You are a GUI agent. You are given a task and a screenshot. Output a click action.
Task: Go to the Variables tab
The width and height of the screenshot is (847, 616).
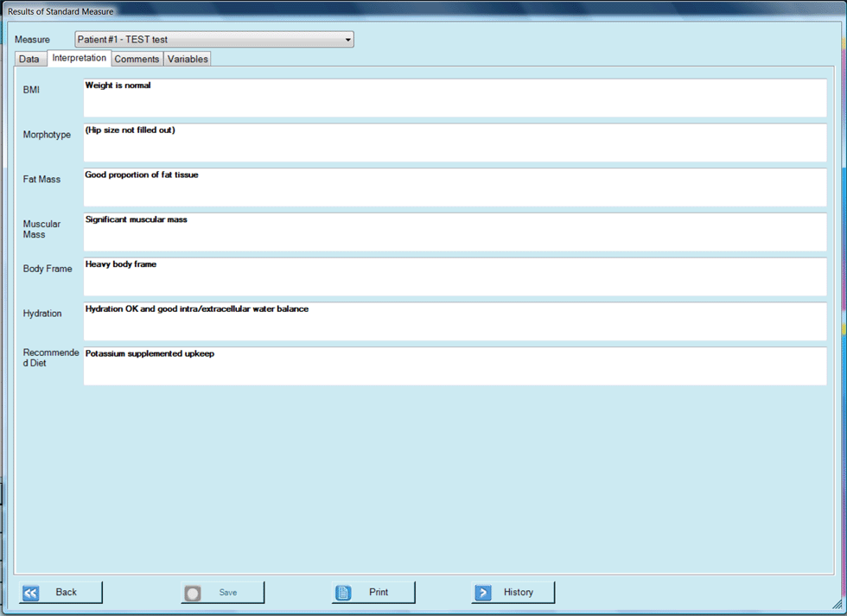(188, 59)
